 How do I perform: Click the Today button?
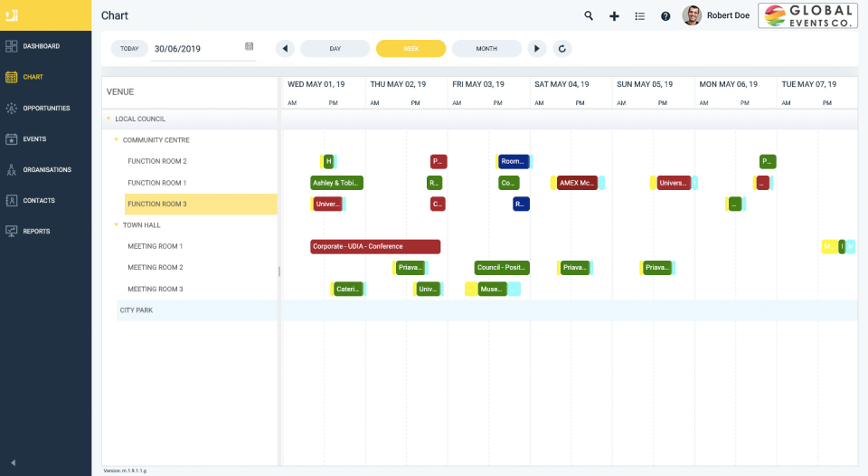[x=129, y=49]
